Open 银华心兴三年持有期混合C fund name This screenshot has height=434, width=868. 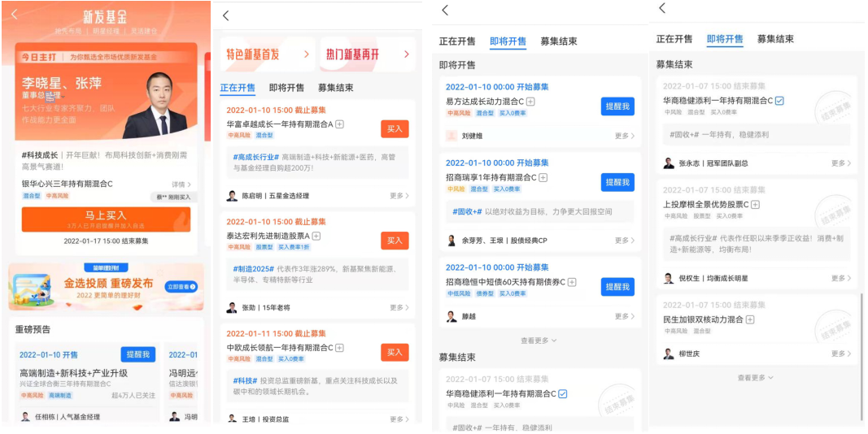click(67, 184)
